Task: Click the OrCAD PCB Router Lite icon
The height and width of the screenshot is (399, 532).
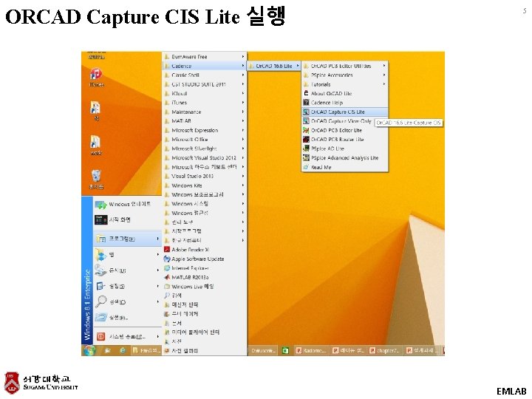Action: (x=306, y=140)
